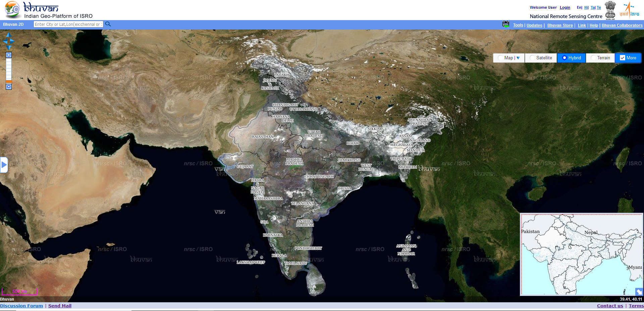The height and width of the screenshot is (311, 644).
Task: Open the Updates menu
Action: [534, 25]
